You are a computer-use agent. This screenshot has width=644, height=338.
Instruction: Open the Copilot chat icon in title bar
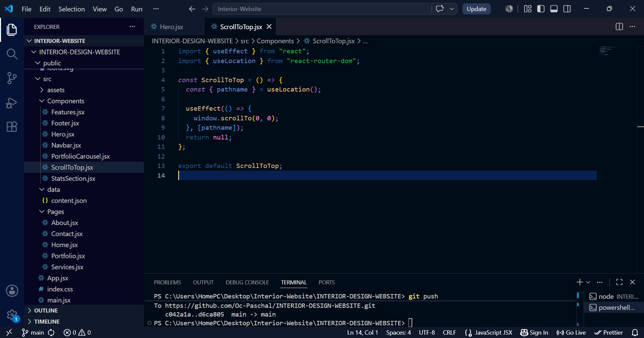441,9
